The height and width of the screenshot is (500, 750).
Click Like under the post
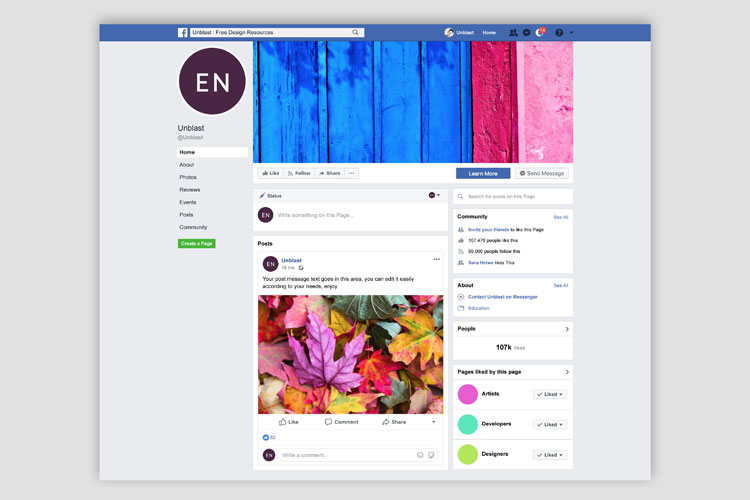[289, 422]
